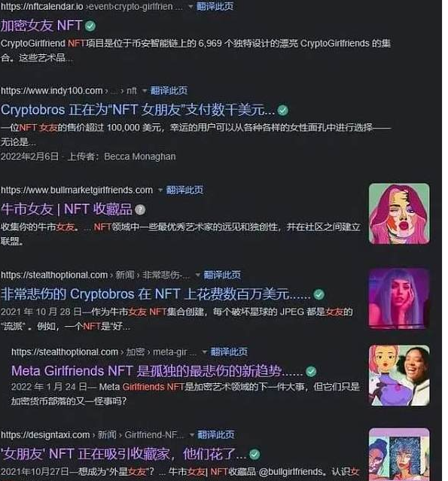Open the Meta Girlfriends result thumbnail
448x481 pixels.
(x=399, y=376)
